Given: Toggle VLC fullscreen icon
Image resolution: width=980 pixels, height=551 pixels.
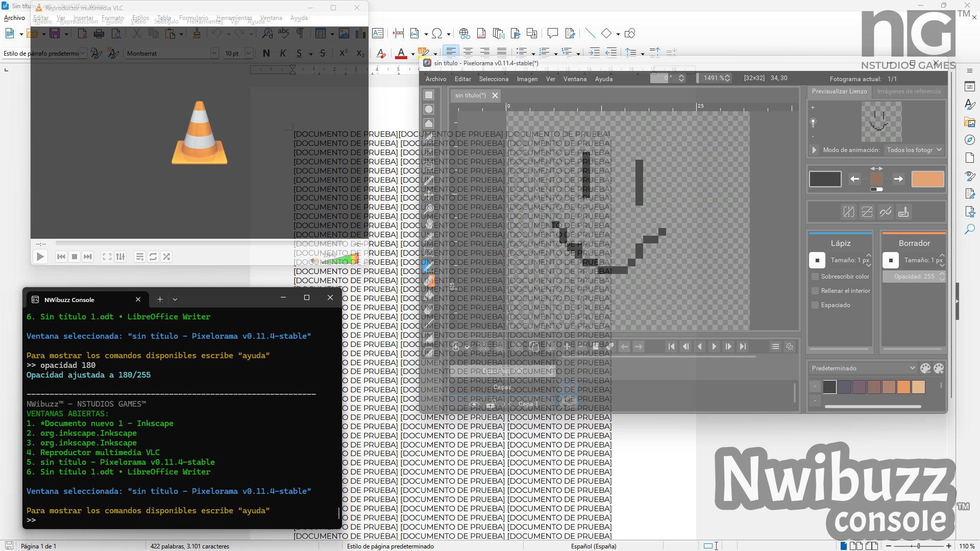Looking at the screenshot, I should coord(107,257).
